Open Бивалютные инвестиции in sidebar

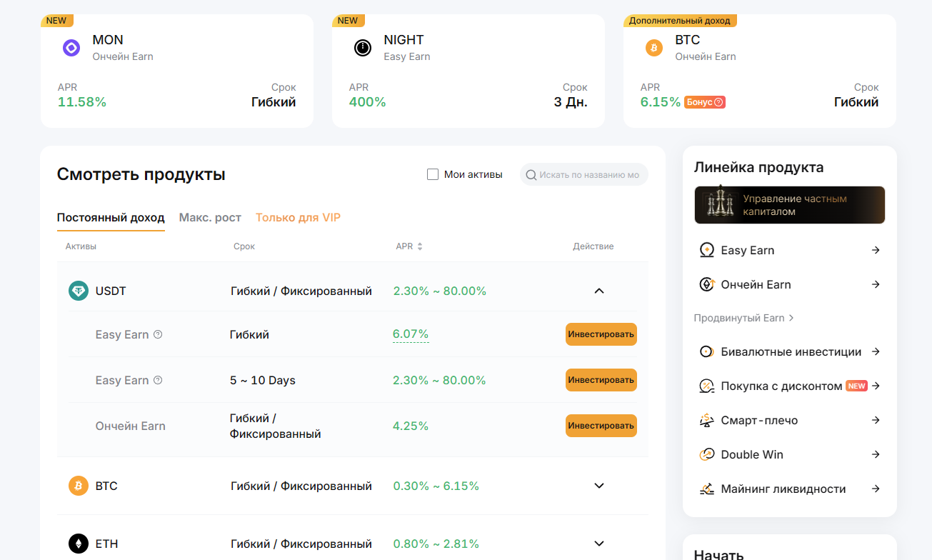coord(788,351)
